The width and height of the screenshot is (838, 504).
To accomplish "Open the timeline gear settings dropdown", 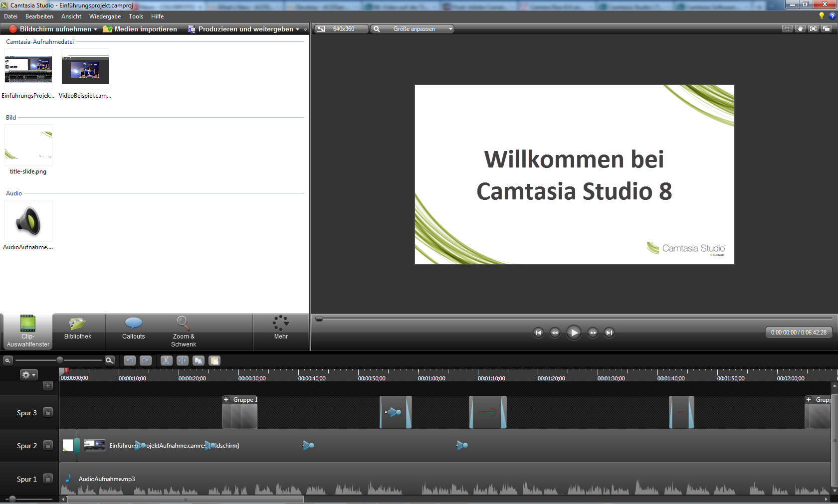I will click(28, 374).
